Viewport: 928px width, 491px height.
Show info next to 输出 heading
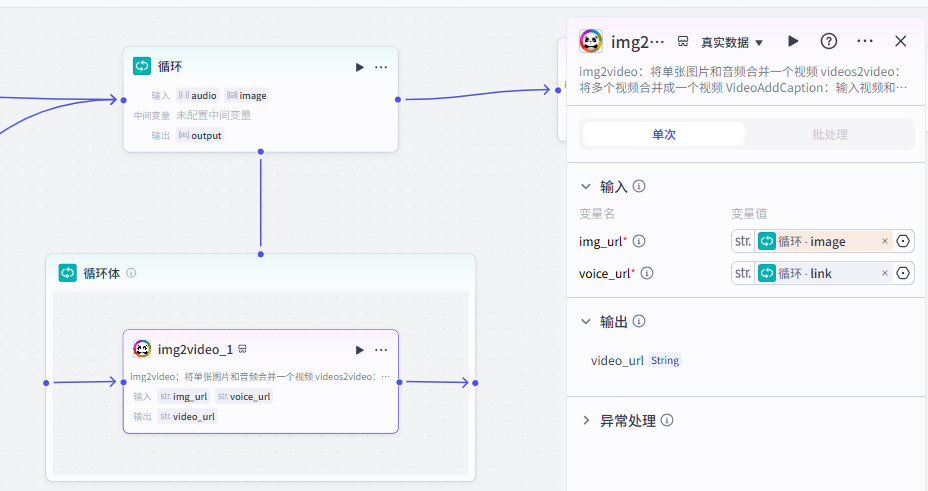pos(639,321)
